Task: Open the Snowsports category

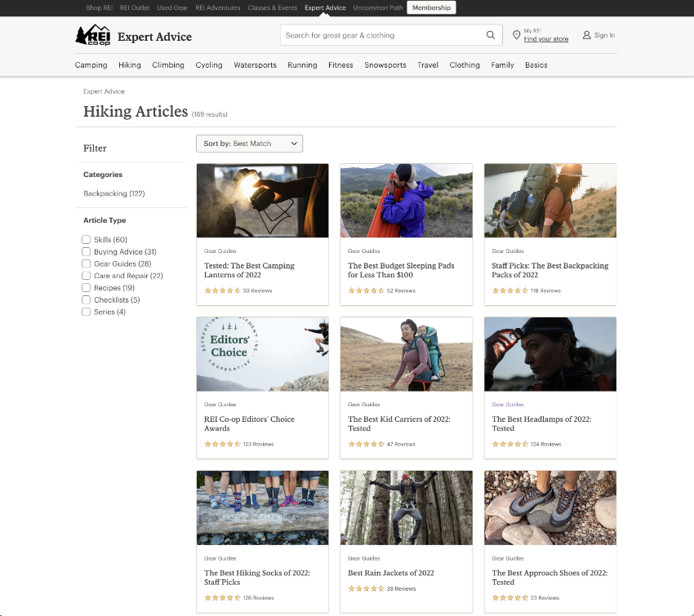Action: (x=385, y=65)
